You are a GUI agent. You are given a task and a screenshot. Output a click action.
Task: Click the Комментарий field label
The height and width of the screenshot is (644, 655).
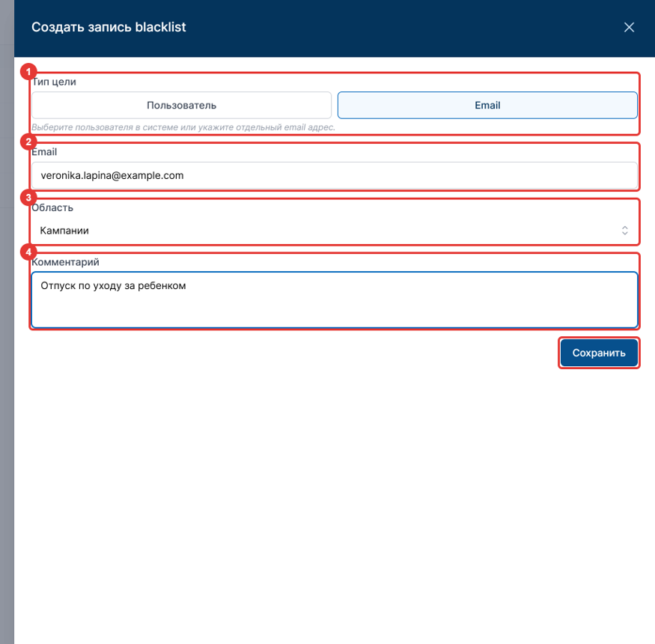[x=65, y=262]
